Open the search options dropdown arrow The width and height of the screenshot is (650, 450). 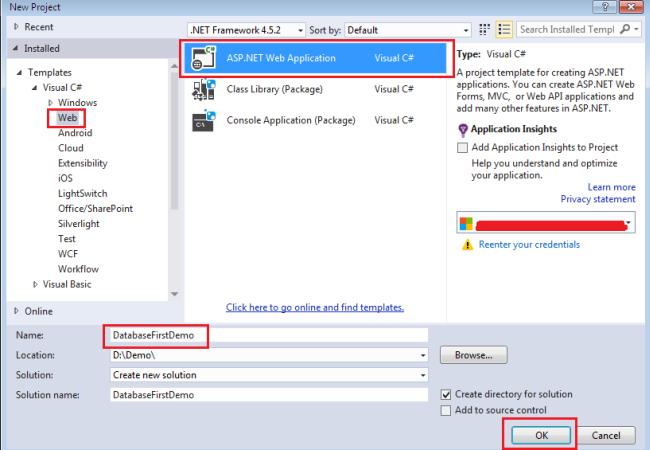click(636, 29)
